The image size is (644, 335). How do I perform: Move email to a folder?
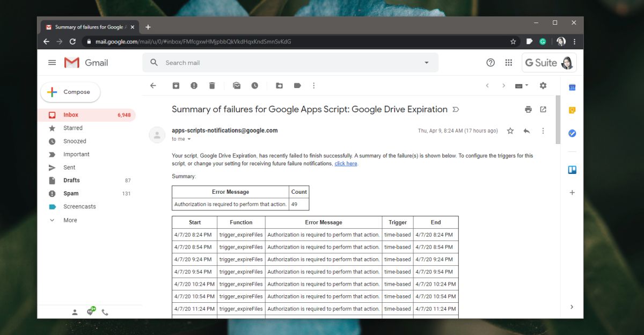tap(279, 85)
